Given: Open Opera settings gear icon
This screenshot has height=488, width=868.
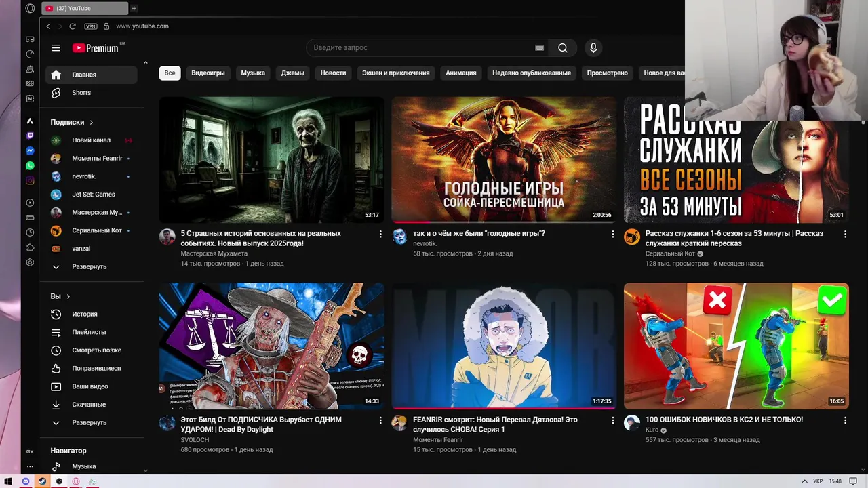Looking at the screenshot, I should point(30,262).
